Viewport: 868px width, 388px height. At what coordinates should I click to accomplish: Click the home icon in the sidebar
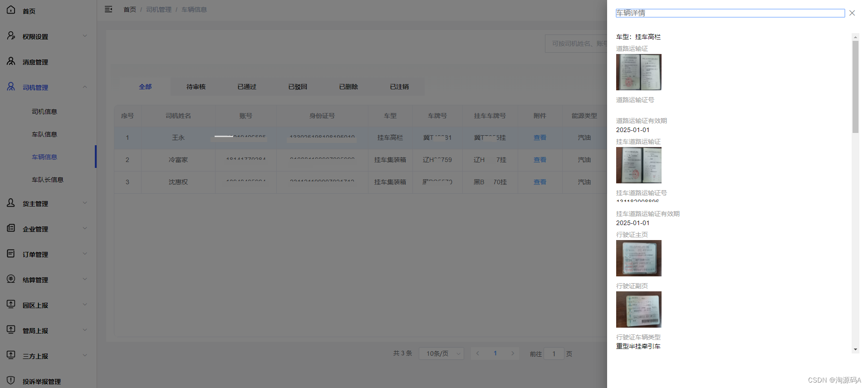point(11,10)
